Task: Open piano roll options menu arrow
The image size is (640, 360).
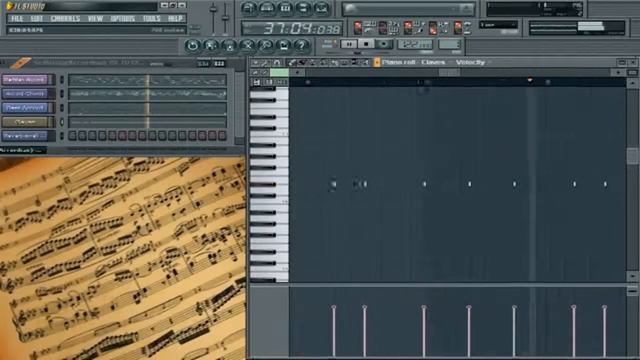Action: [255, 63]
